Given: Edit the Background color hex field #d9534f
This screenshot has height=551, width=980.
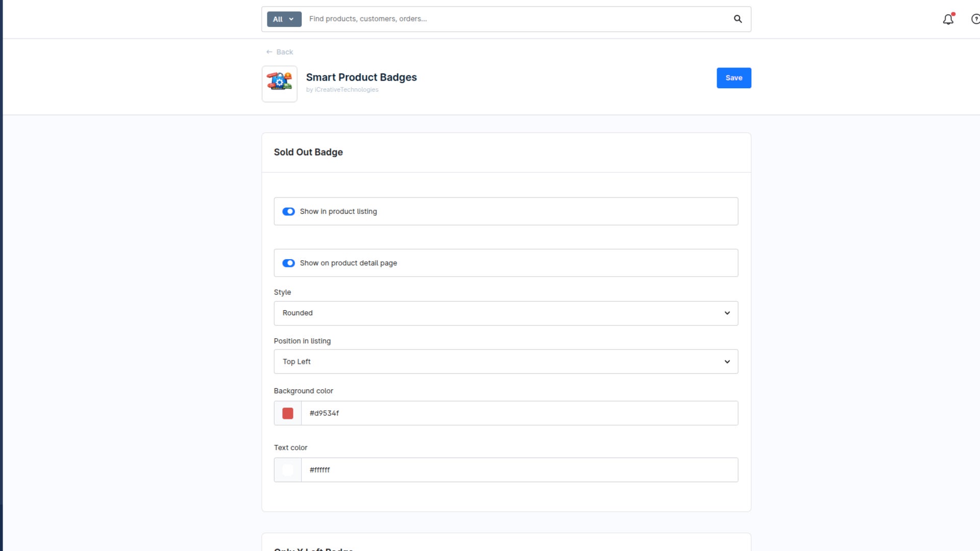Looking at the screenshot, I should 520,413.
